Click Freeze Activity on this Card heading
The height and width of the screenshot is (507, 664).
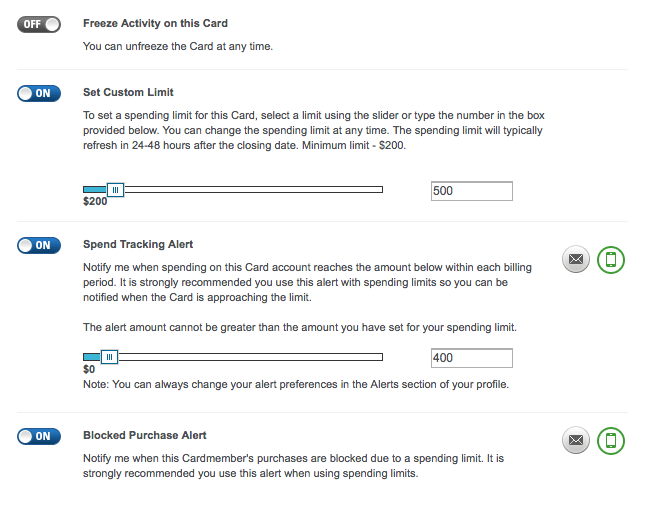point(155,23)
